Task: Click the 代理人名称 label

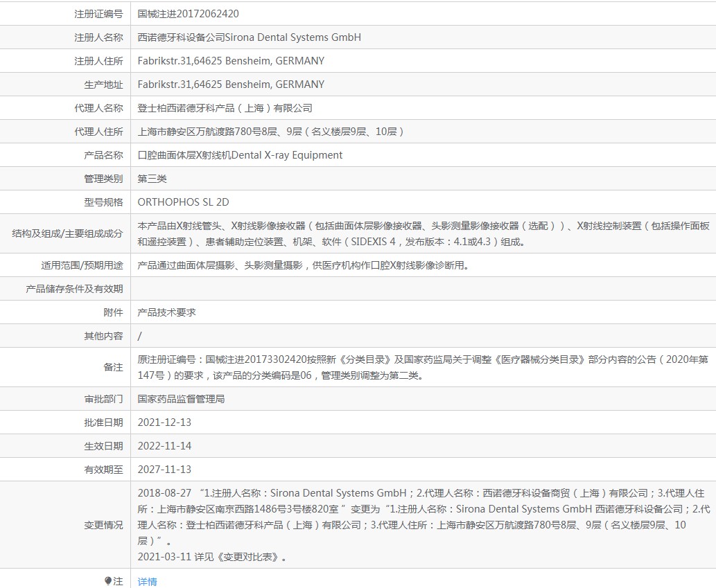Action: coord(98,108)
